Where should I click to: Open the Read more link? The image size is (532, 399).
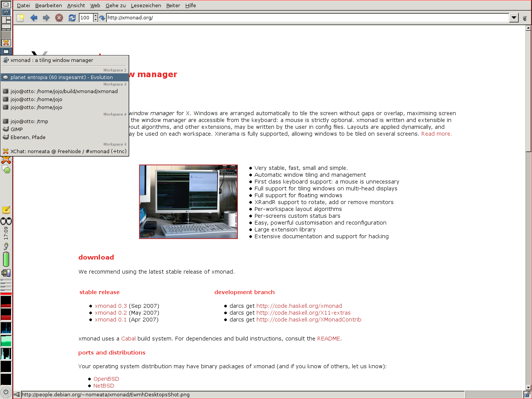[436, 134]
